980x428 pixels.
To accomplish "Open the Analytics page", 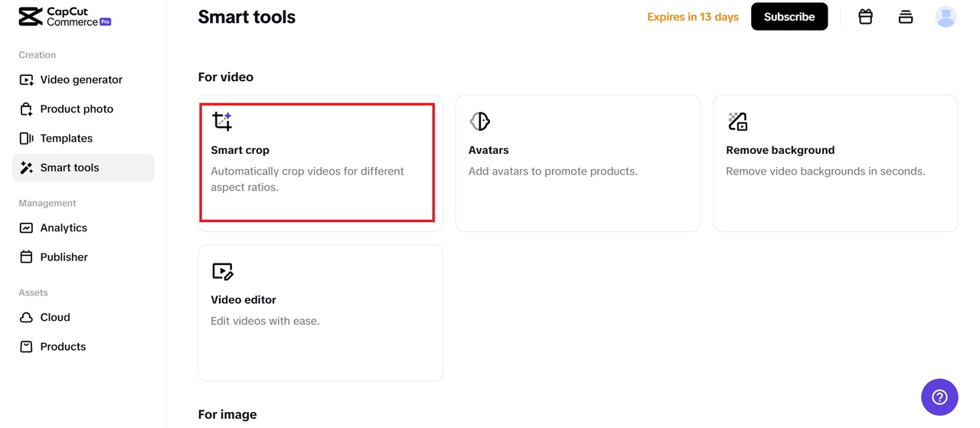I will click(x=64, y=227).
